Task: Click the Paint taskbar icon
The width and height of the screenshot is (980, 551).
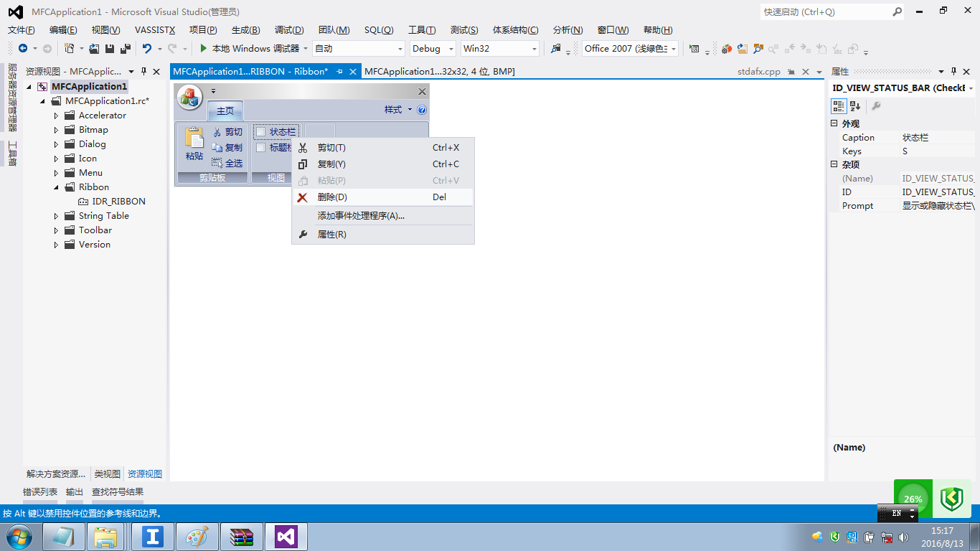Action: pos(197,537)
